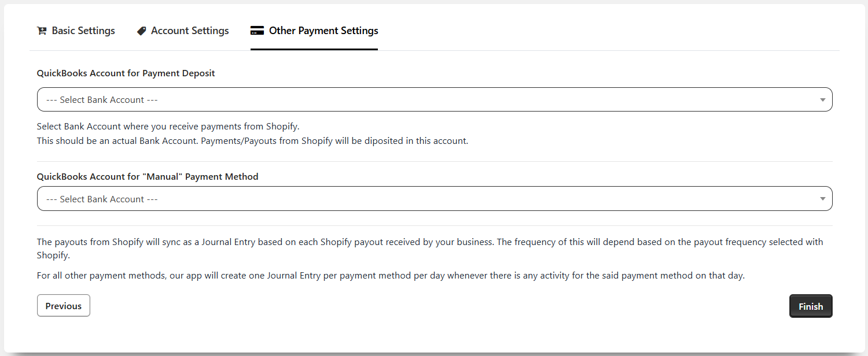Click the arrow on the Payment Deposit dropdown
Image resolution: width=868 pixels, height=356 pixels.
click(822, 100)
